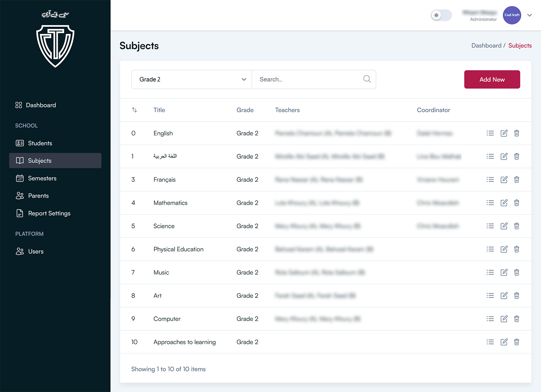This screenshot has width=541, height=392.
Task: Go to Semesters in sidebar
Action: 42,178
